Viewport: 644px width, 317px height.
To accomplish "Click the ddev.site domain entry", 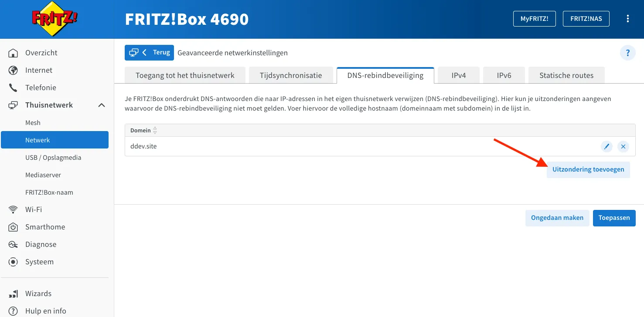I will pyautogui.click(x=143, y=146).
